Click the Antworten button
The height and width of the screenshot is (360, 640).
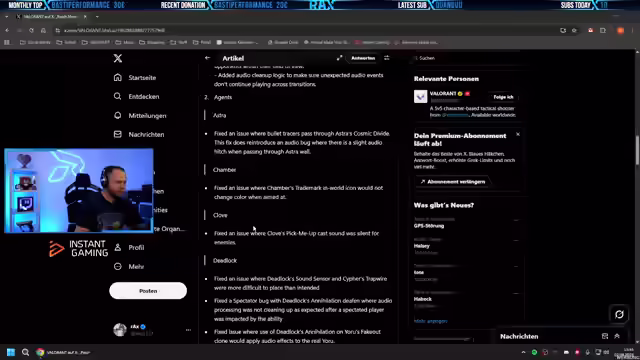tap(363, 58)
